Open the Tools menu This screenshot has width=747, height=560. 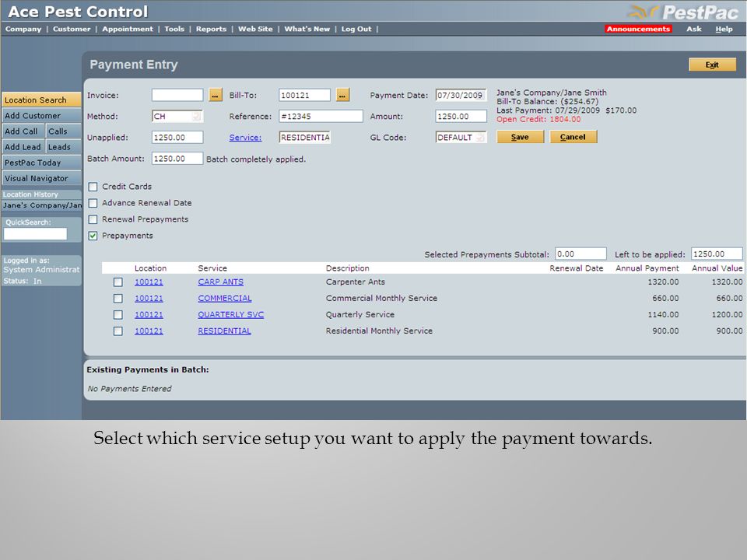(174, 29)
